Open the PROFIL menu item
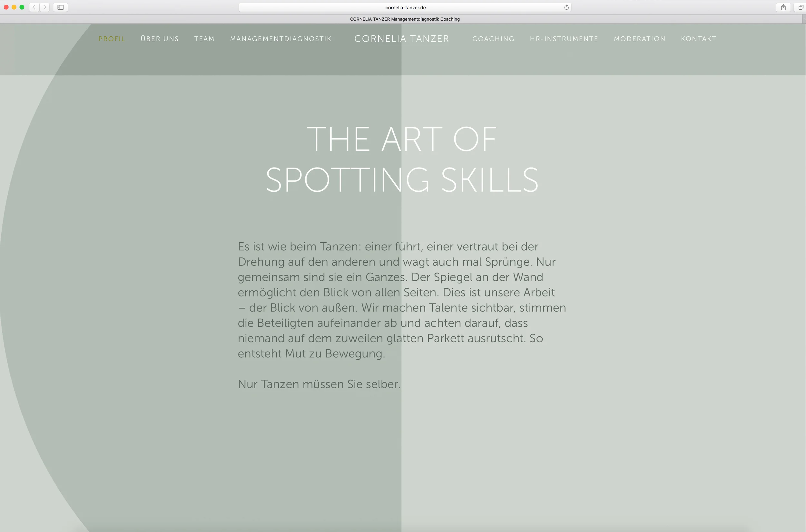 (x=112, y=39)
